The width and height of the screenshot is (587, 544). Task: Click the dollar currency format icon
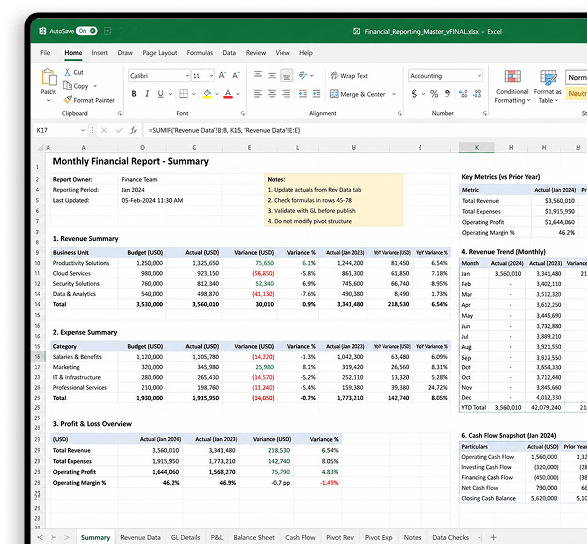point(414,94)
